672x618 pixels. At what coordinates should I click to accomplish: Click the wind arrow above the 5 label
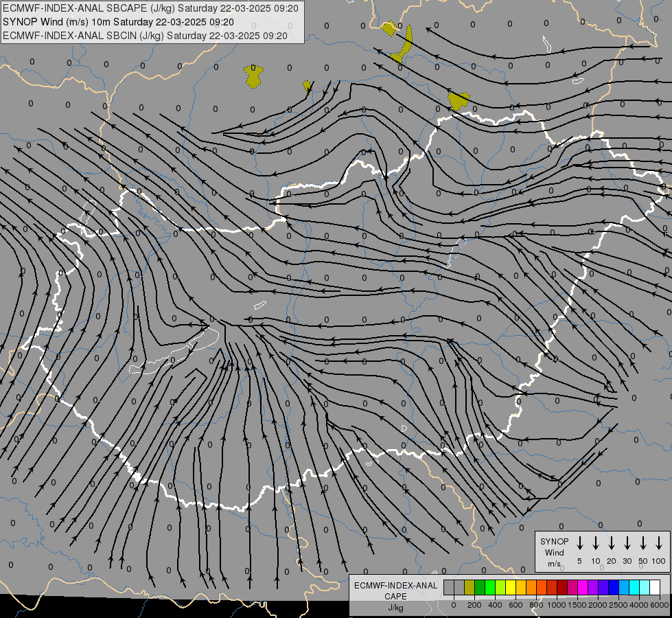(580, 543)
